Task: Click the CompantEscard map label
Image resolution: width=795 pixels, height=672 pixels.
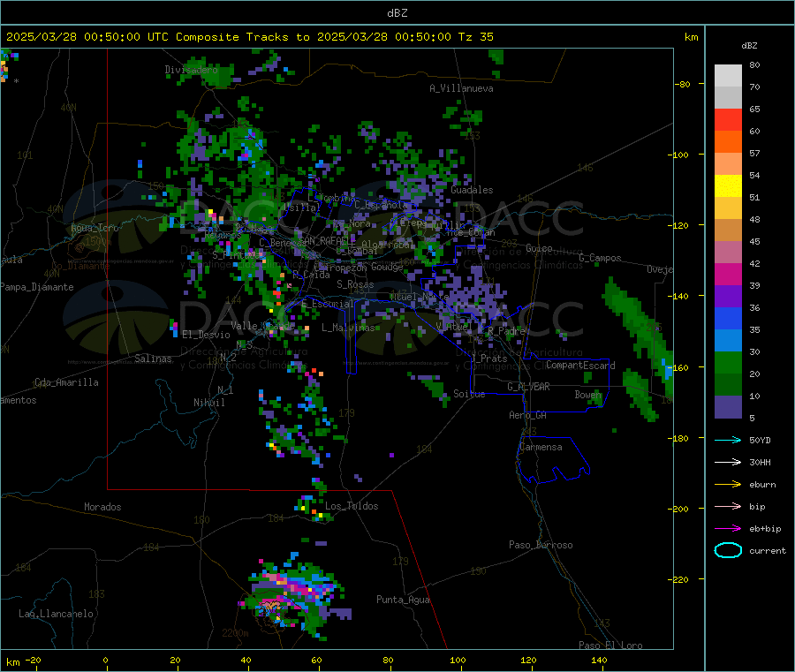Action: 580,366
